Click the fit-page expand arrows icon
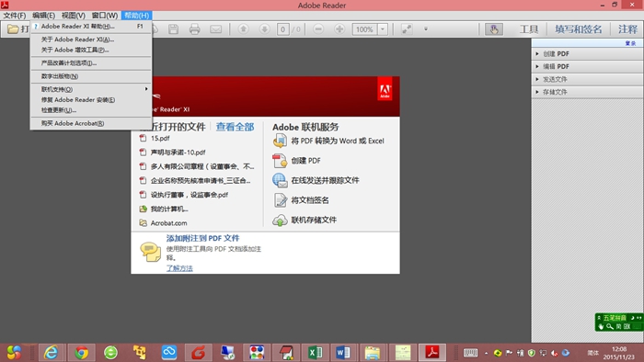Viewport: 644px width, 362px height. pyautogui.click(x=407, y=29)
